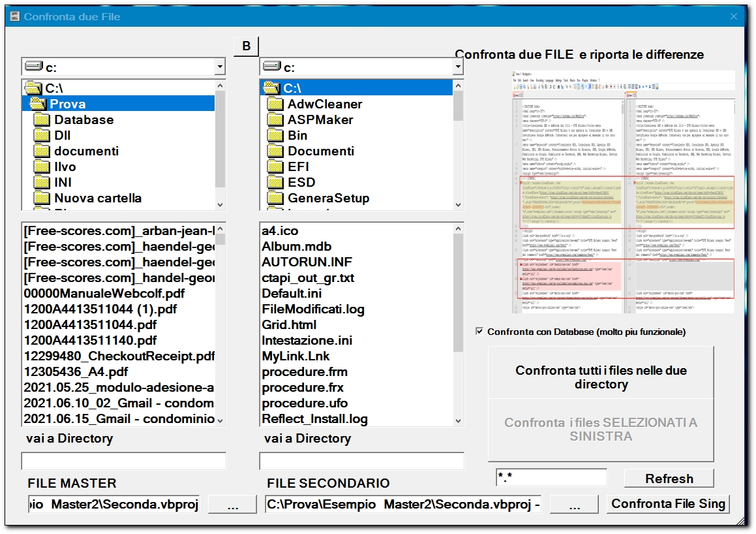
Task: Click the Refresh button
Action: (669, 479)
